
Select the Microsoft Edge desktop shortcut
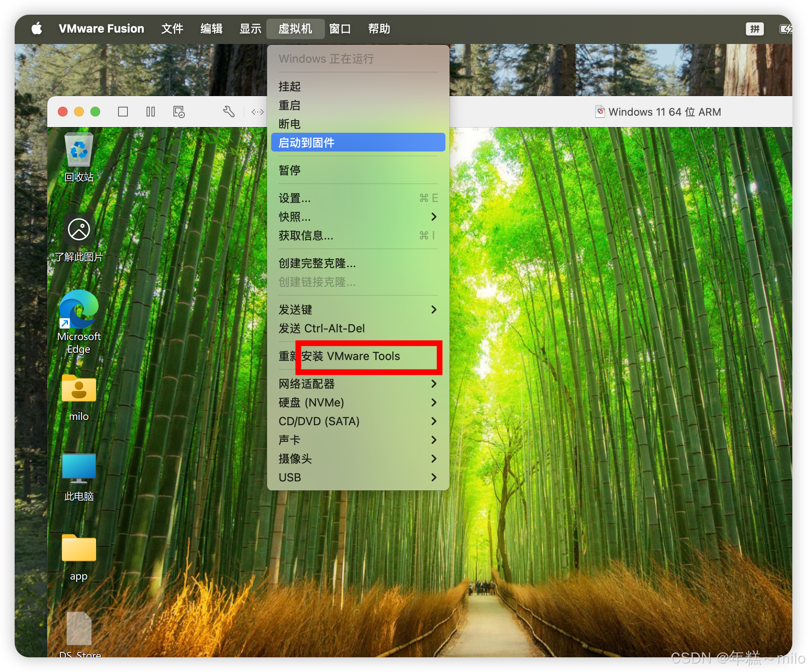point(79,310)
